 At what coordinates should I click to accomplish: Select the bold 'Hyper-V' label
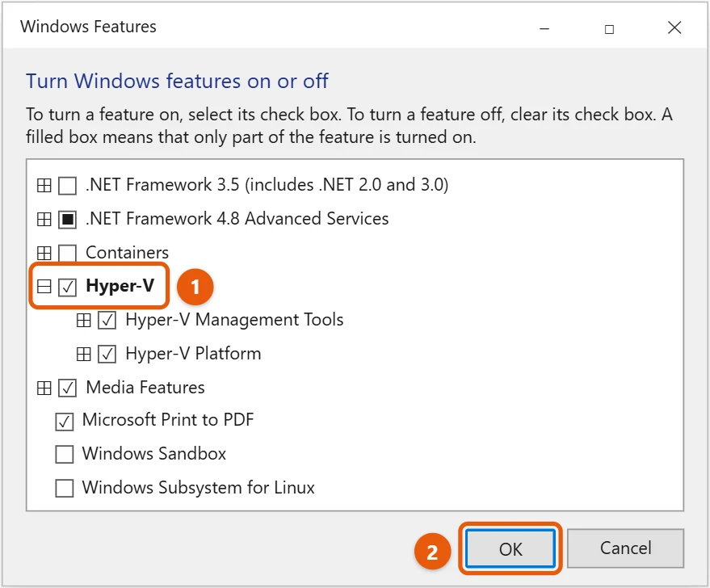(x=120, y=286)
